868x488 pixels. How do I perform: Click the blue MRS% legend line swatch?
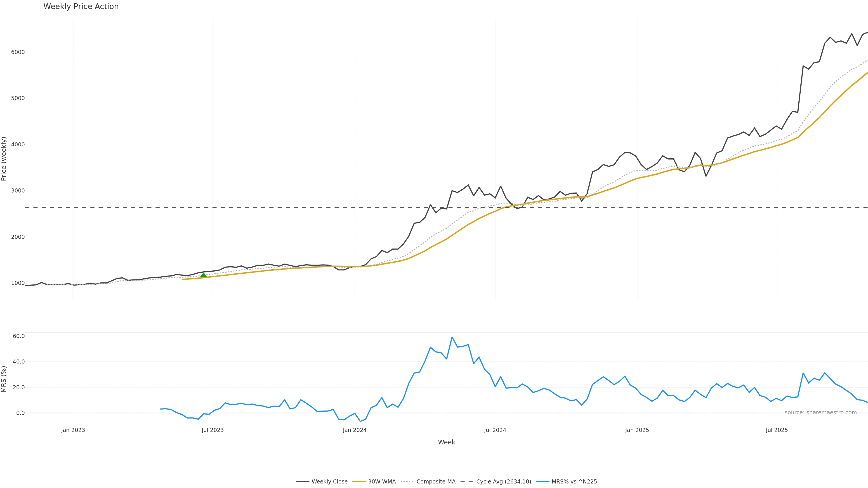pos(542,482)
